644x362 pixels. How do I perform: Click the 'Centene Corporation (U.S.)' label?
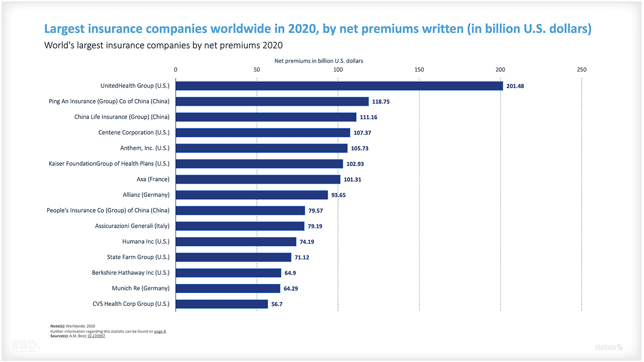[134, 132]
